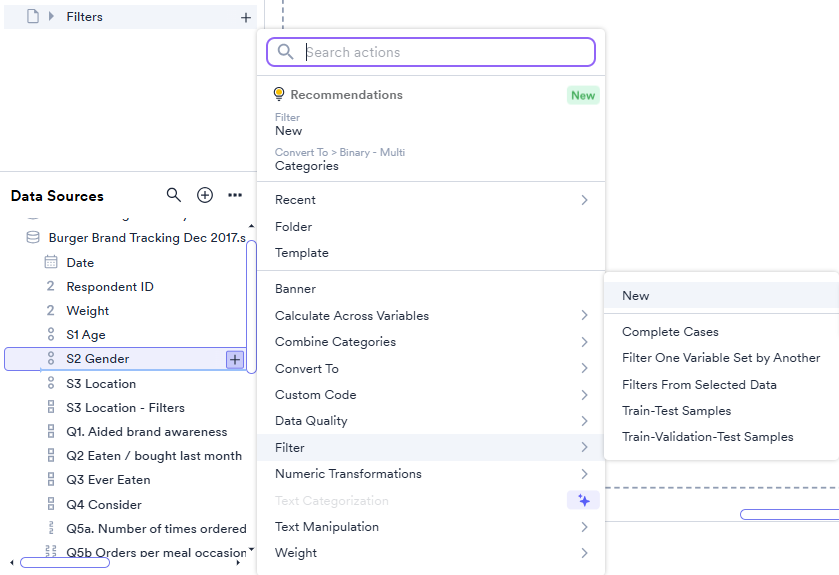Select Train-Test Samples option
Image resolution: width=839 pixels, height=575 pixels.
pos(676,411)
